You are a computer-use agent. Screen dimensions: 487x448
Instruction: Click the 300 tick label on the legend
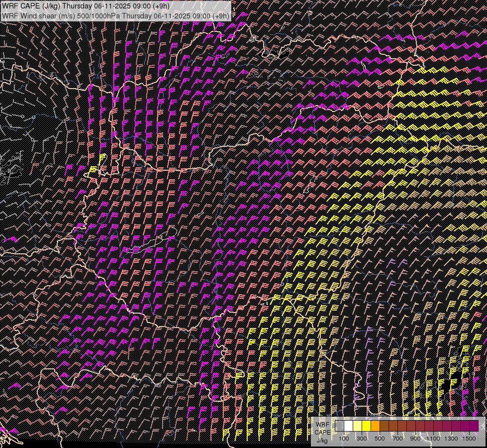[362, 438]
